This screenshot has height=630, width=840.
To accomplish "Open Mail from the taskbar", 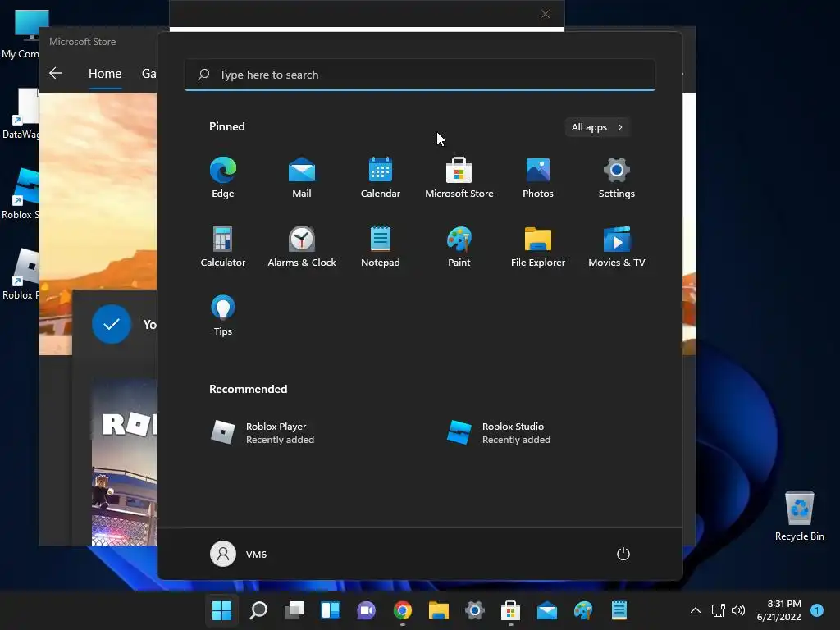I will coord(547,610).
